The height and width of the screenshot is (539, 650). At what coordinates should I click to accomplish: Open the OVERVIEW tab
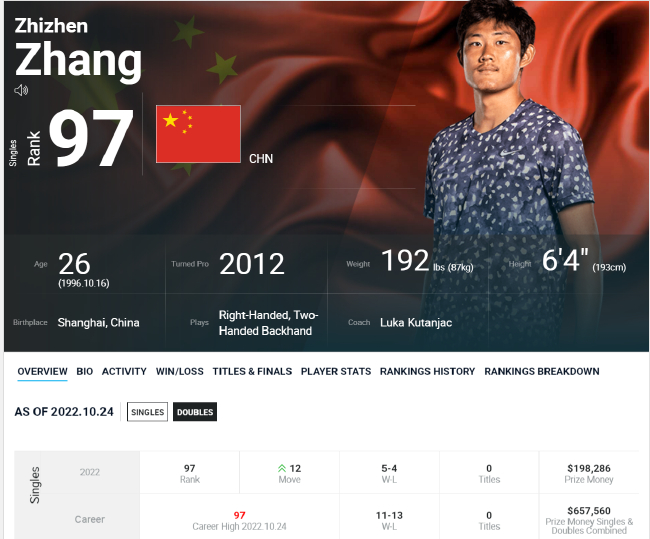coord(42,371)
